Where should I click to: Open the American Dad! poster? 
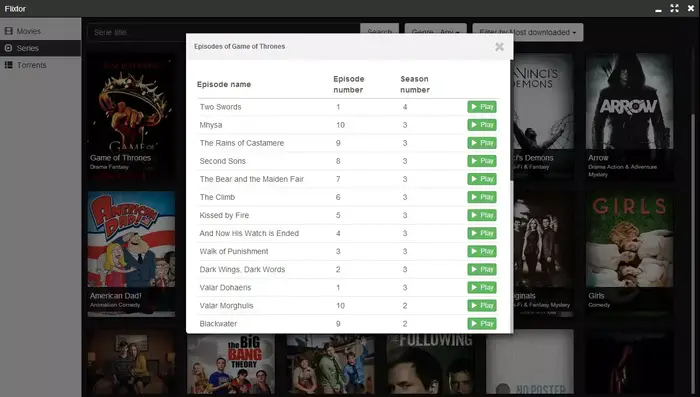(x=131, y=254)
